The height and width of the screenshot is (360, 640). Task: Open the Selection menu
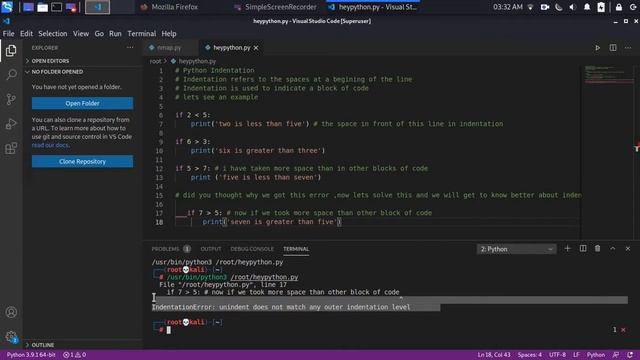[x=53, y=33]
